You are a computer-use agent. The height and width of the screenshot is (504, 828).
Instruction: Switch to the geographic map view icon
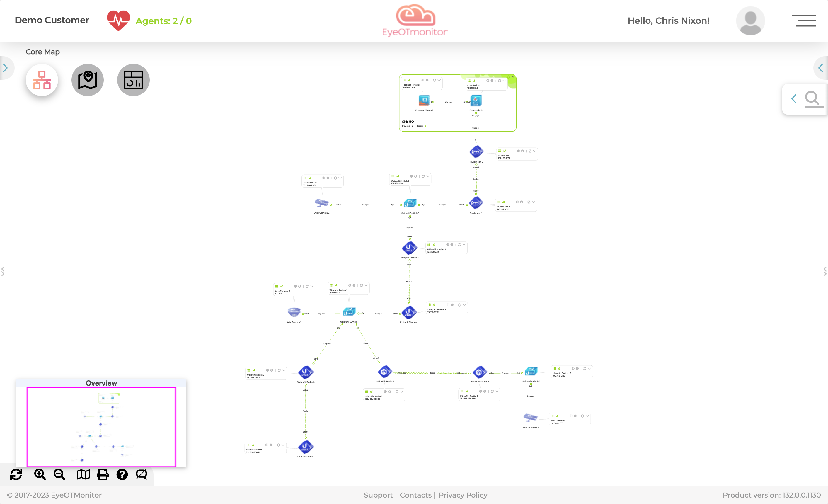pyautogui.click(x=88, y=80)
